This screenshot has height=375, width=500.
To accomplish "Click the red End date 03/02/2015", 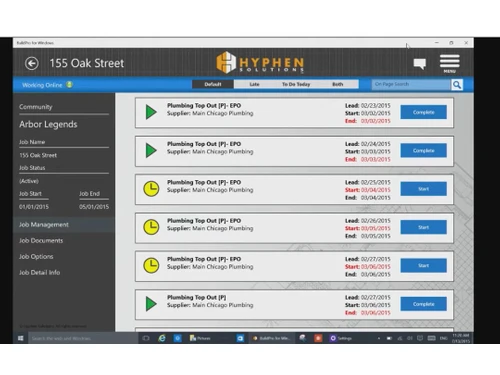I will pyautogui.click(x=375, y=121).
